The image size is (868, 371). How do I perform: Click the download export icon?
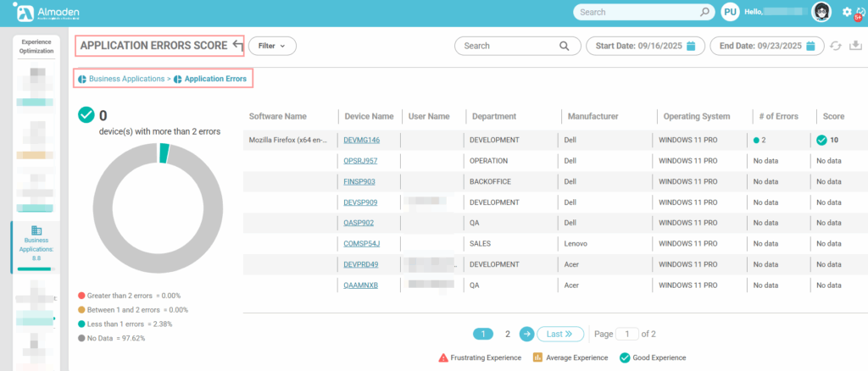(855, 46)
